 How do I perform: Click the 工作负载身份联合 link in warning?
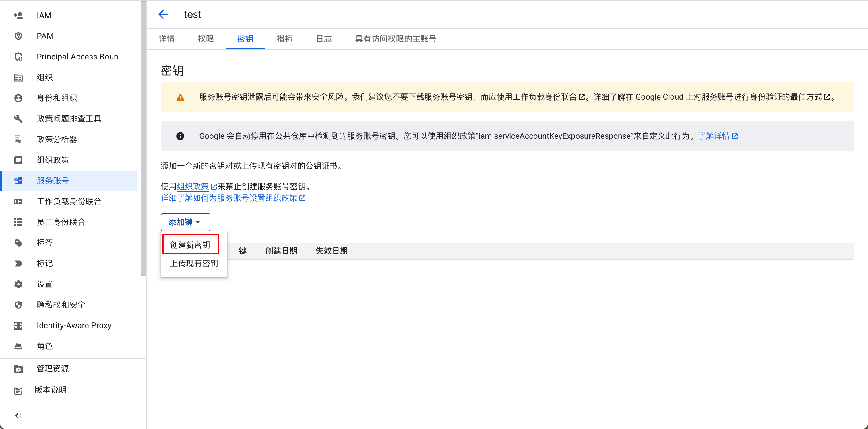coord(545,97)
